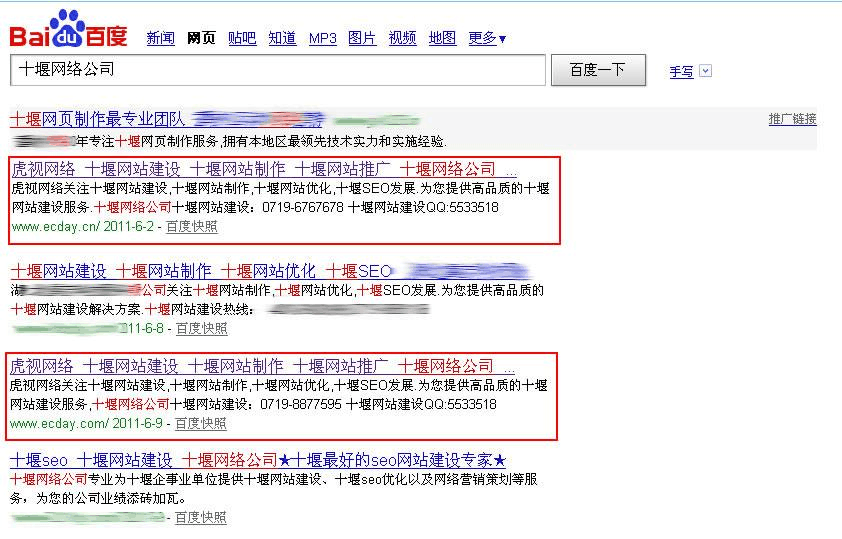Expand the arrow icon beside 手写
842x539 pixels.
706,71
